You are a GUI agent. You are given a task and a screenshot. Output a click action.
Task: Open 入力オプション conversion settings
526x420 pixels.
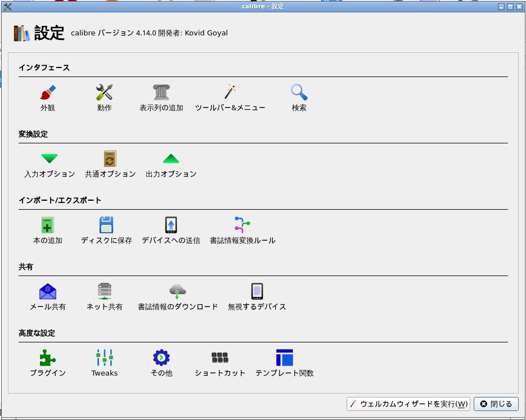coord(50,164)
